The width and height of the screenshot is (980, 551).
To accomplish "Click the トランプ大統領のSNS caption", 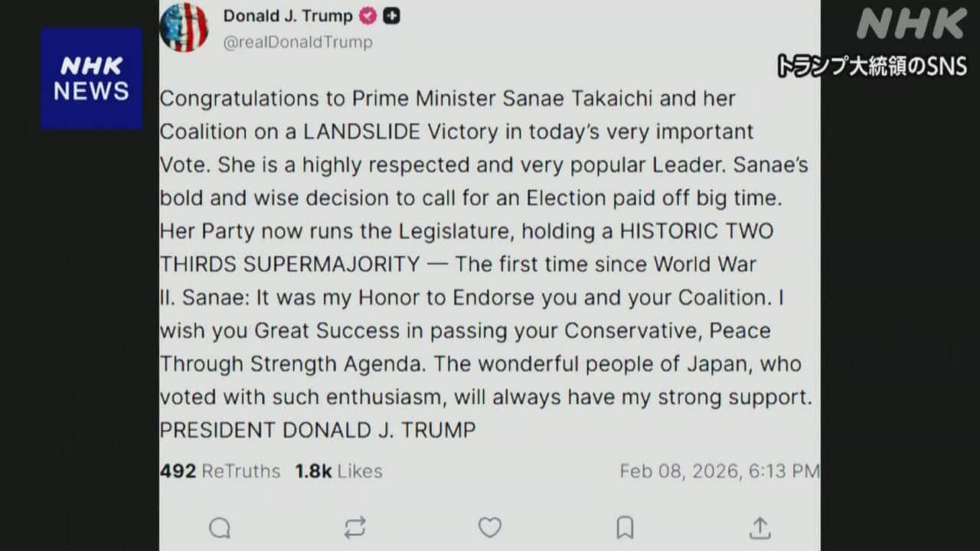I will tap(872, 67).
